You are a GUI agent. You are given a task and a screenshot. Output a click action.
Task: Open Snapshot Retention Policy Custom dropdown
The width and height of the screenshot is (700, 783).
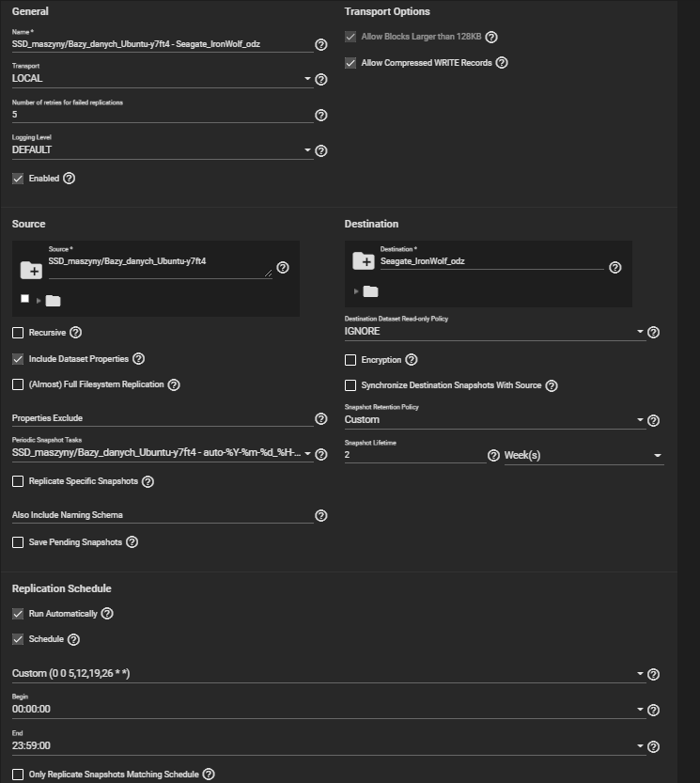pos(495,420)
